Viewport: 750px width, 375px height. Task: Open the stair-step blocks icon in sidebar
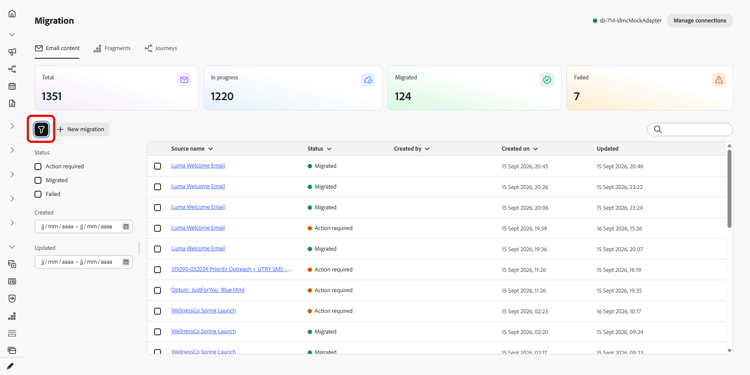(x=12, y=316)
